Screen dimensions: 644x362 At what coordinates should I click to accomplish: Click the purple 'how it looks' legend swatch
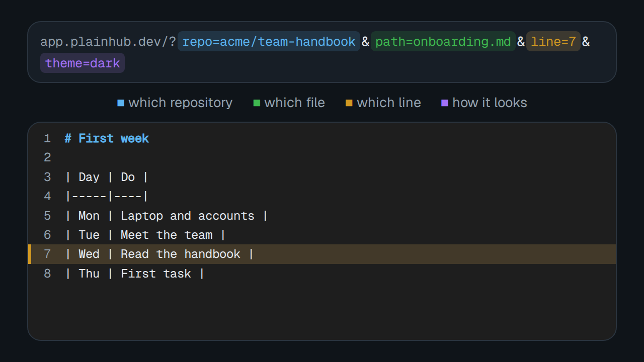coord(445,103)
